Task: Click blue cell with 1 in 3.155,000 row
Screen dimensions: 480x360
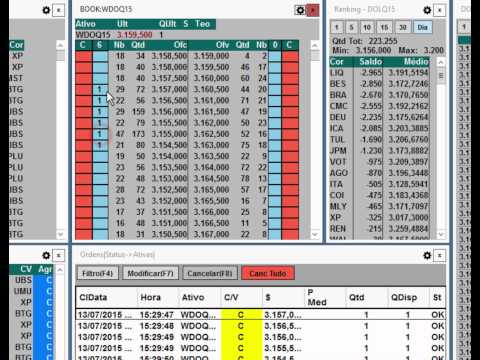Action: click(100, 134)
